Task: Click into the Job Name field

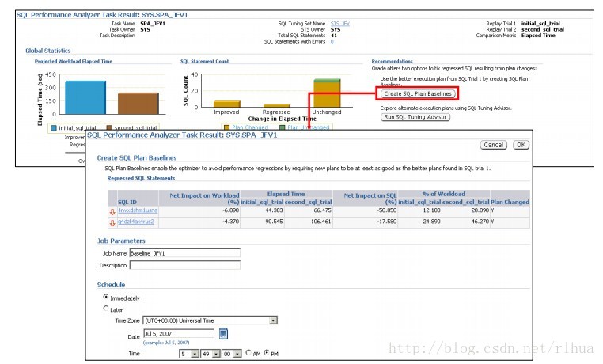Action: (185, 253)
